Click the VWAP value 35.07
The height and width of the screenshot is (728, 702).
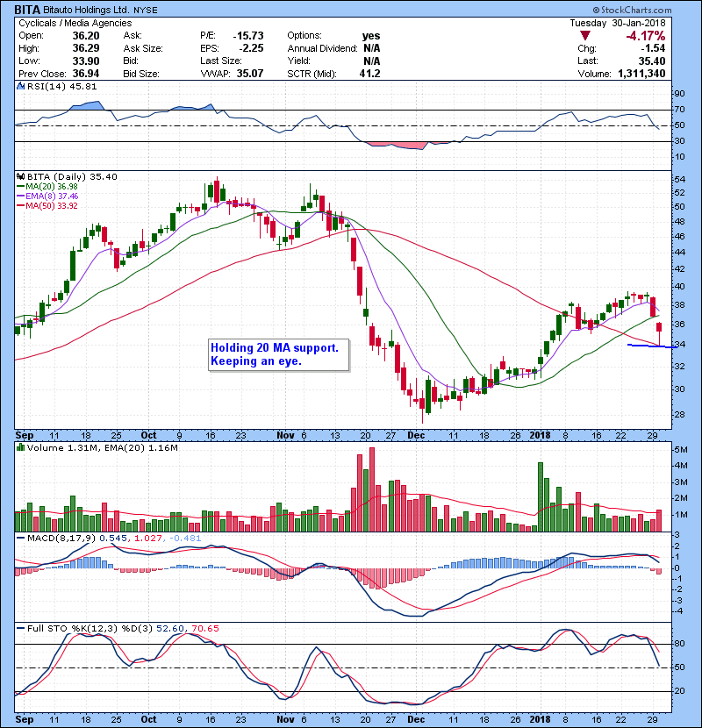250,74
